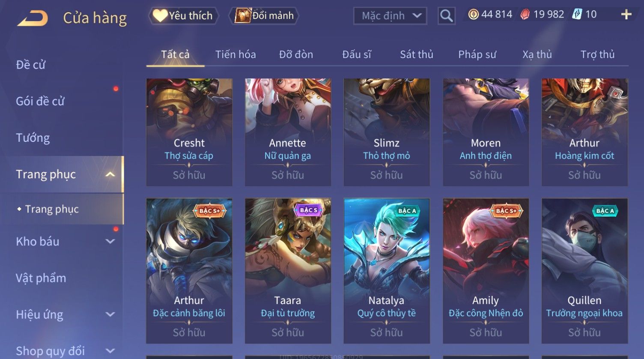
Task: Select Amily Đặc công Nhện đỏ skin
Action: coord(486,271)
